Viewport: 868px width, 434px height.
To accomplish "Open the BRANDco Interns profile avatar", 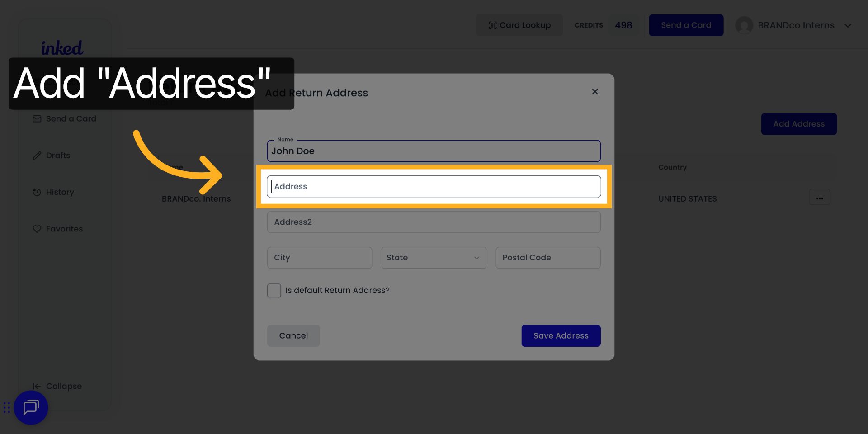I will click(x=744, y=25).
